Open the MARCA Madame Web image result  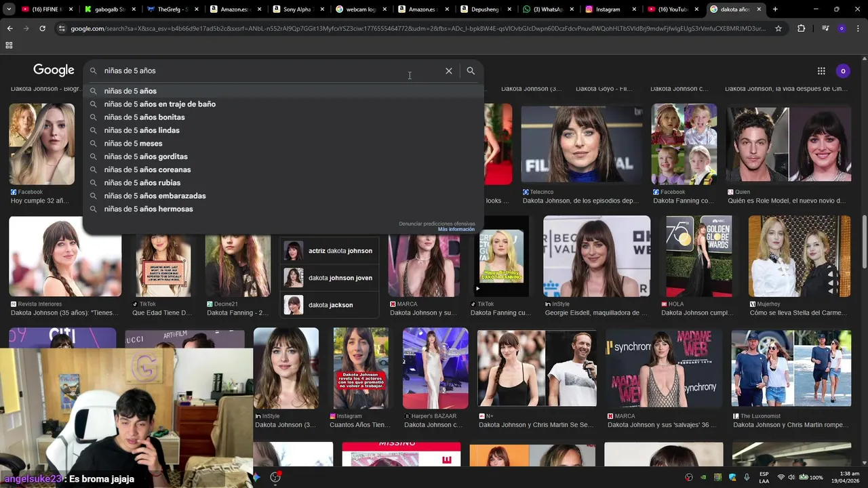click(664, 368)
